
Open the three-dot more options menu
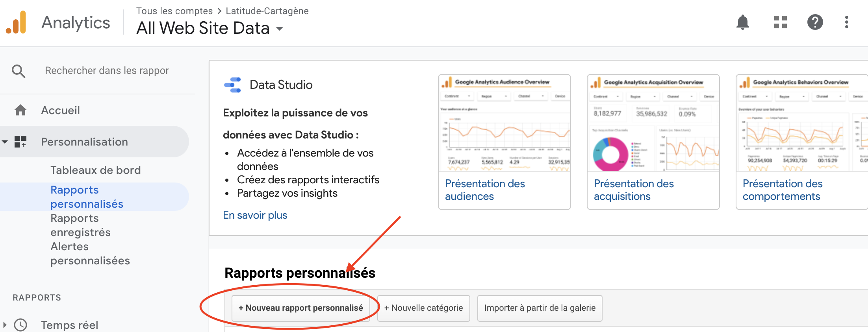click(846, 22)
